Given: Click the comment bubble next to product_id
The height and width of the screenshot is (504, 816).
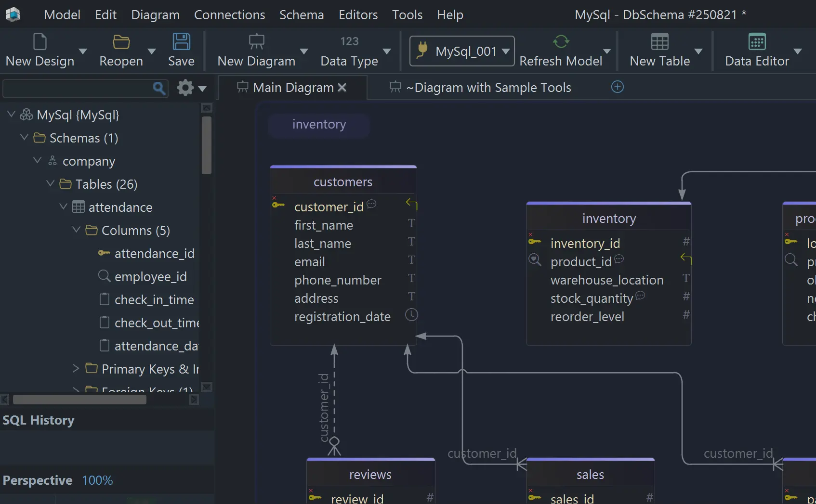Looking at the screenshot, I should coord(619,259).
